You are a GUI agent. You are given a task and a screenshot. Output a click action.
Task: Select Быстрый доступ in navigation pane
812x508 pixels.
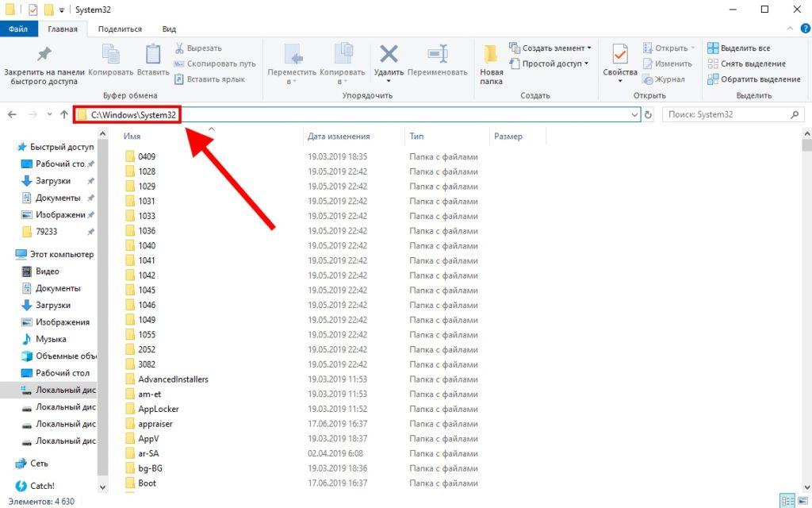click(56, 147)
